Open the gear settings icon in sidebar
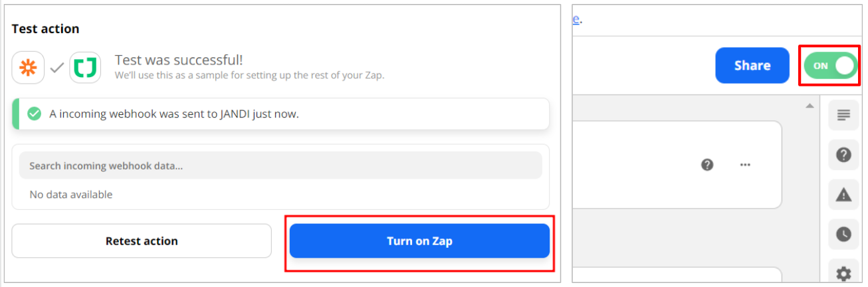 [843, 272]
